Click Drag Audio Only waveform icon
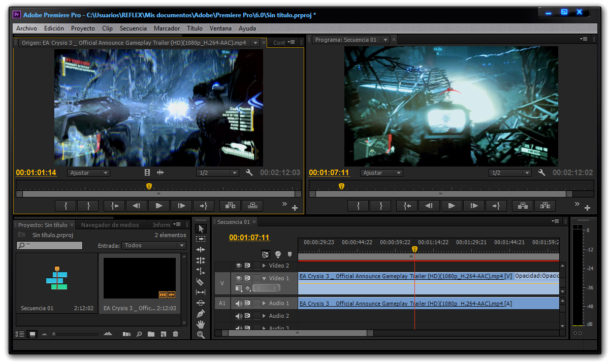 point(160,173)
